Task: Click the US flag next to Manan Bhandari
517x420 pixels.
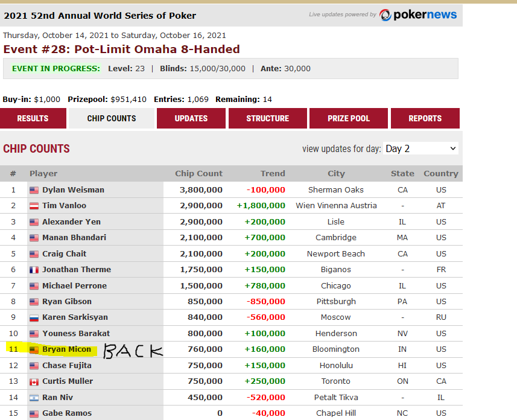Action: [x=34, y=238]
